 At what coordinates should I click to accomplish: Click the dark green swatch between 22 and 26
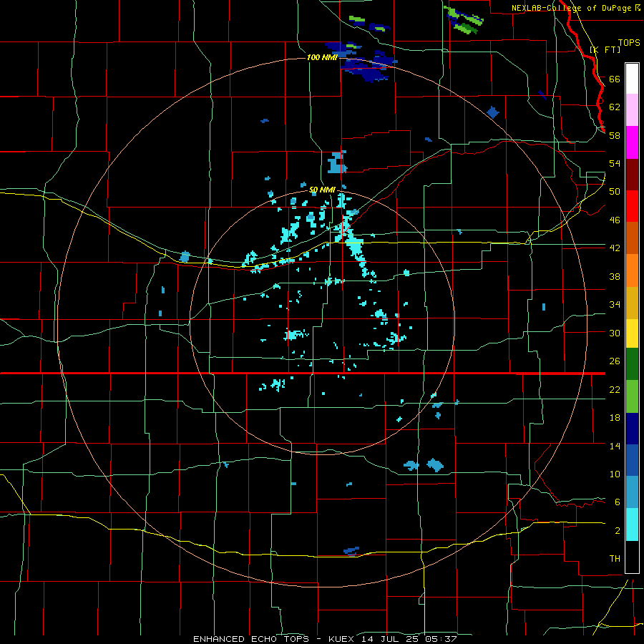coord(632,364)
